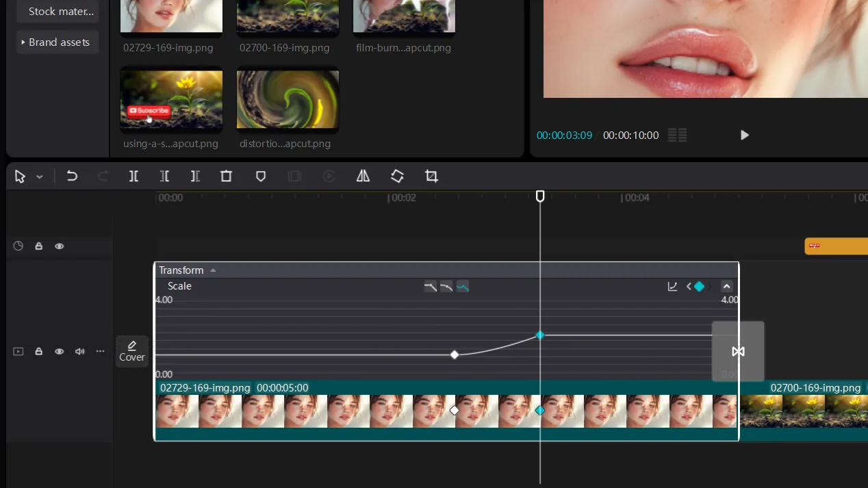Select the 02700-169-img.png timeline clip
This screenshot has height=488, width=868.
click(x=804, y=411)
